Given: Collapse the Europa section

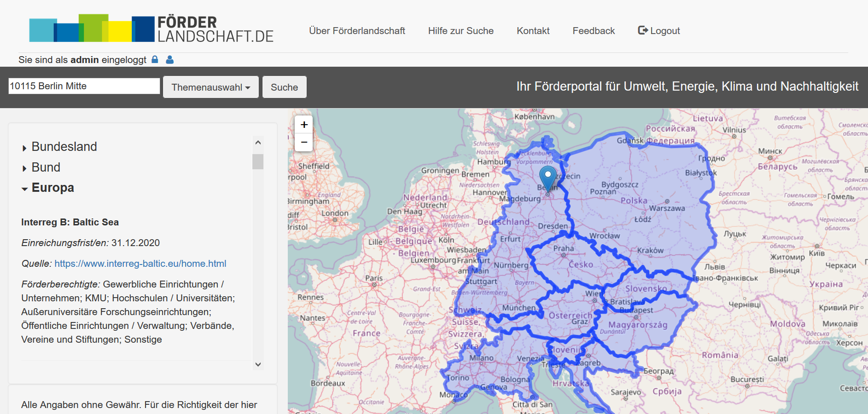Looking at the screenshot, I should 52,187.
